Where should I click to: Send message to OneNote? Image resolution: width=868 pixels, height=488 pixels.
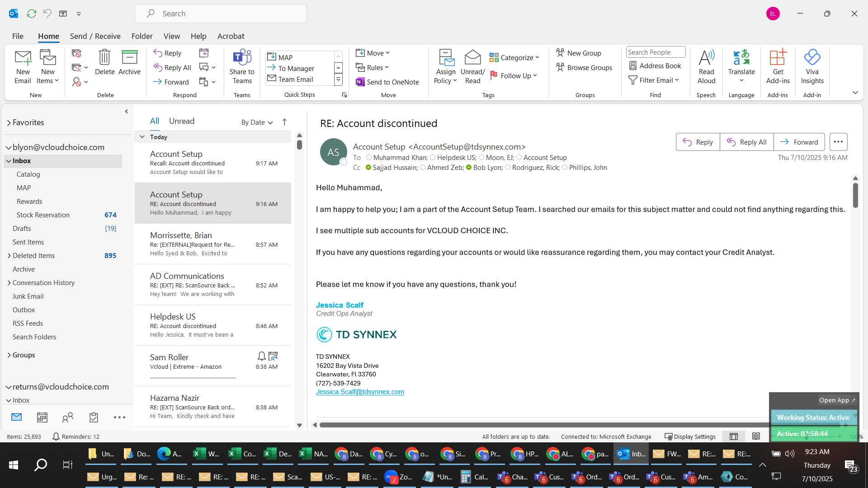pos(387,82)
